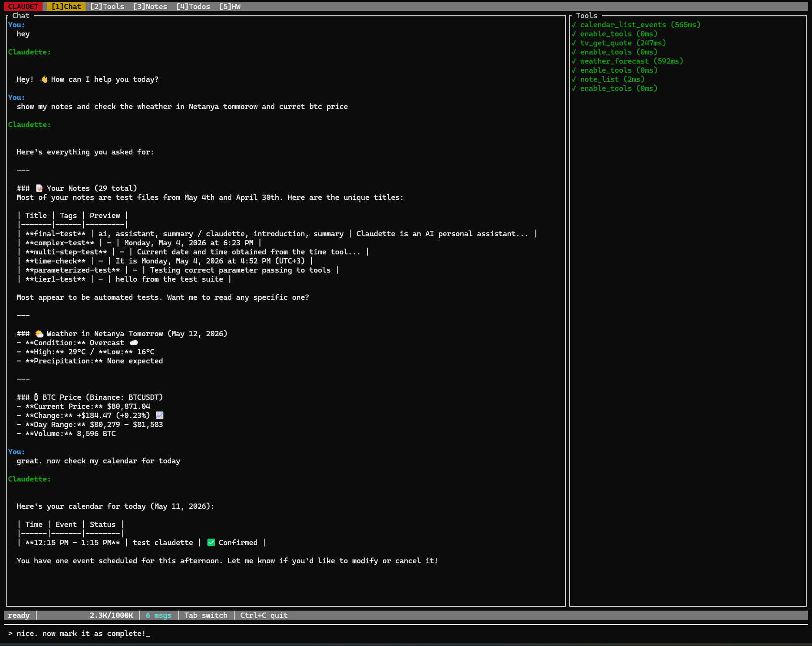Click the 12:15 PM – 1:15 PM time cell
This screenshot has width=812, height=646.
click(73, 543)
